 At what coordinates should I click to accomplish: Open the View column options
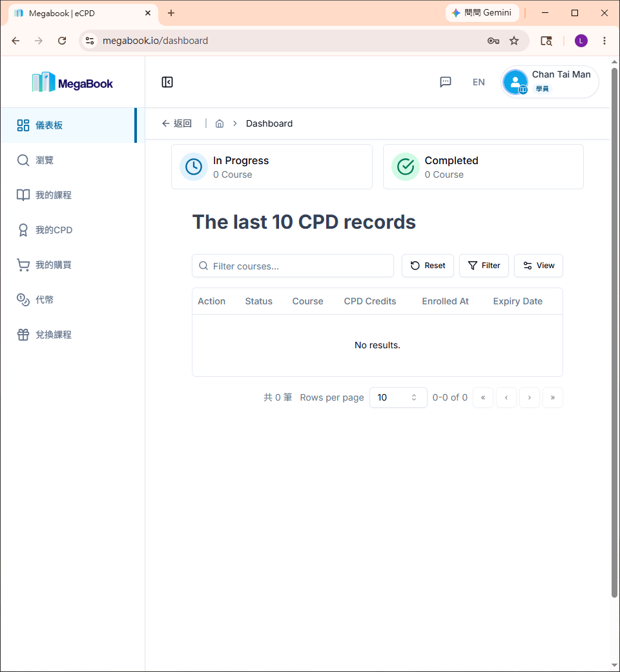click(x=538, y=266)
